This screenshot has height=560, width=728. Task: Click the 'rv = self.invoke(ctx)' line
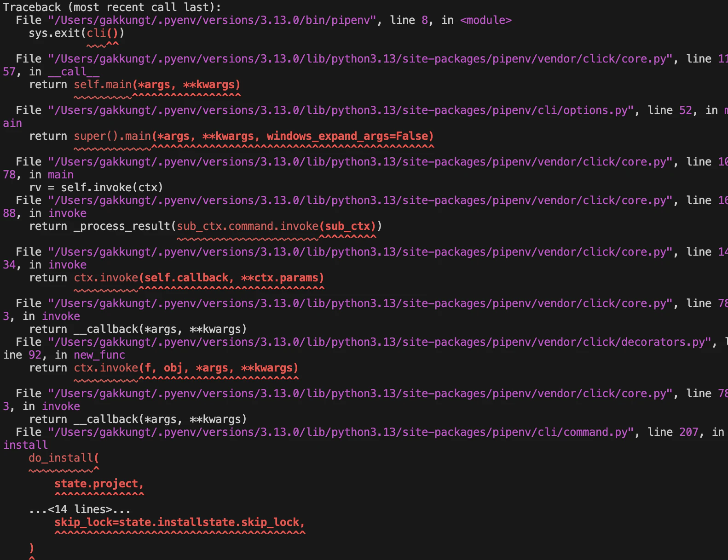point(96,188)
